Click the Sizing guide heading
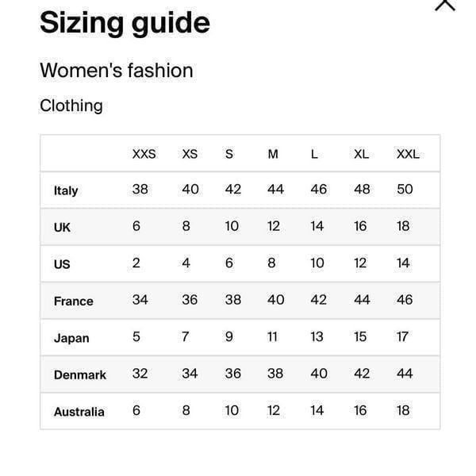Screen dimensions: 476x476 tap(125, 23)
